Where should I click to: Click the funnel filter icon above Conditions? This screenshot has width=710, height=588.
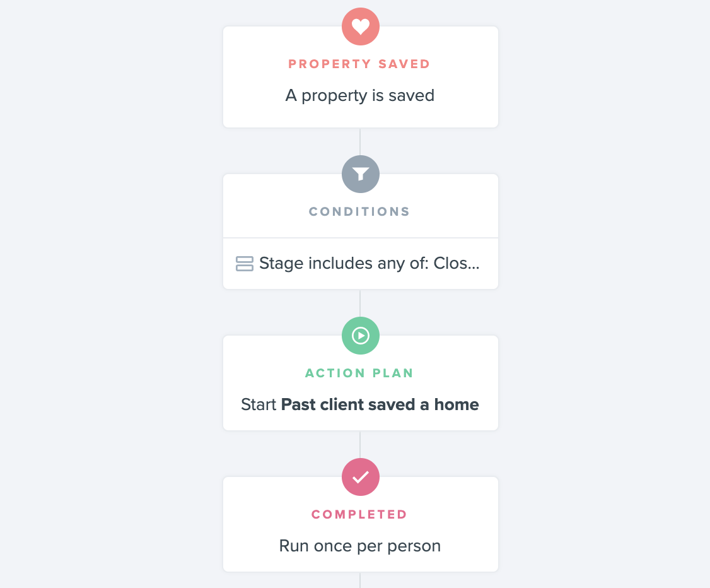pos(361,174)
